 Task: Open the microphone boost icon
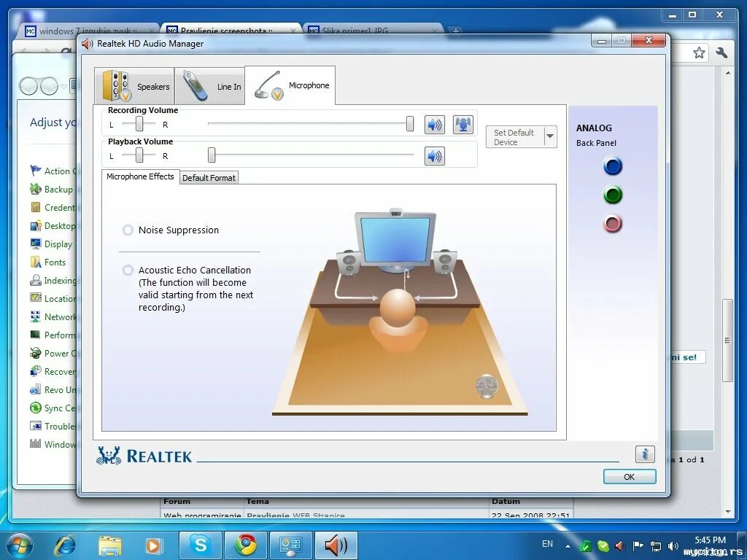(x=462, y=125)
